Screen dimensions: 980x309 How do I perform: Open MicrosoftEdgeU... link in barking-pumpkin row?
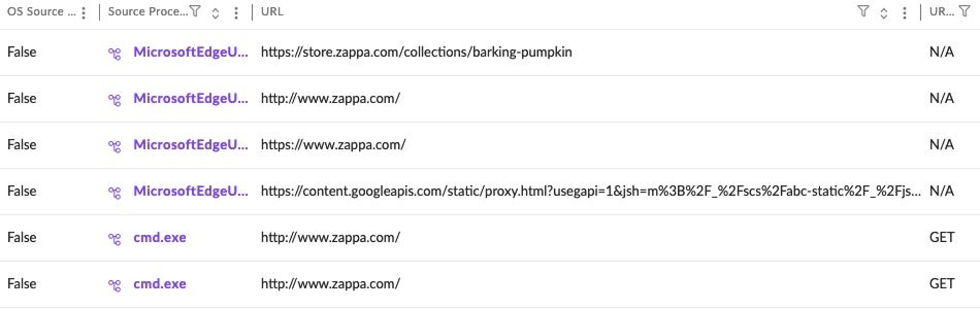(x=190, y=52)
